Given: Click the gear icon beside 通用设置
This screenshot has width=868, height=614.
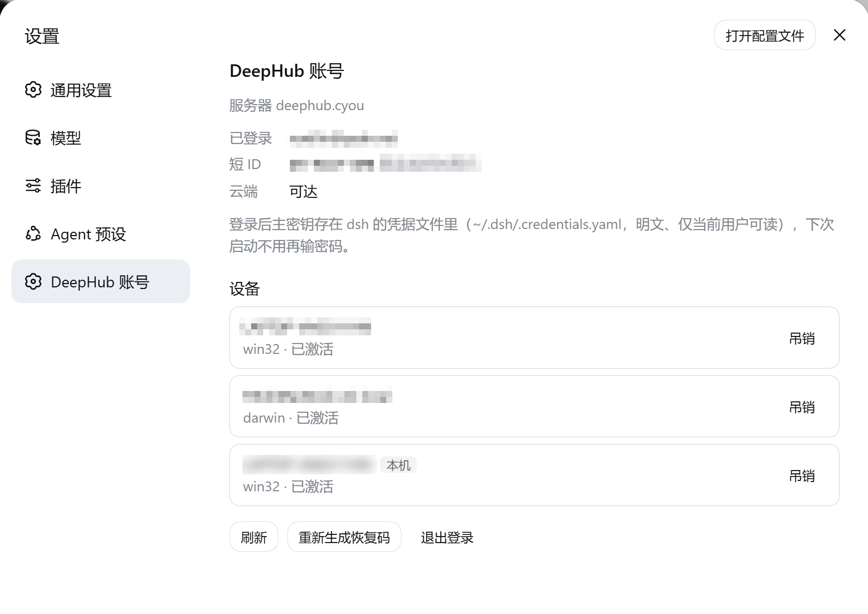Looking at the screenshot, I should click(x=33, y=90).
